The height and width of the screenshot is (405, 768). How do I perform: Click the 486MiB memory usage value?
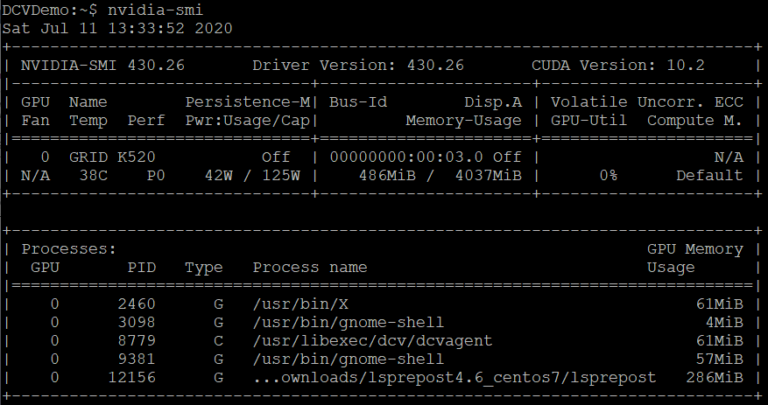pos(387,175)
